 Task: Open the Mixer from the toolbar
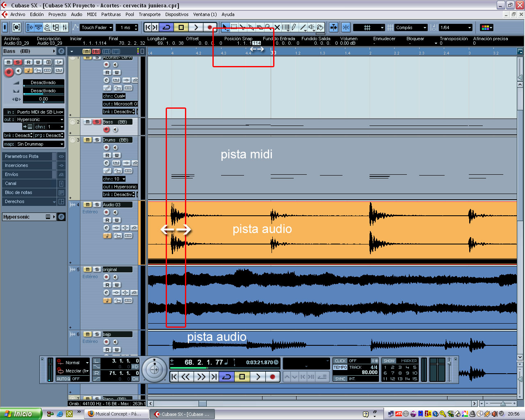click(65, 27)
